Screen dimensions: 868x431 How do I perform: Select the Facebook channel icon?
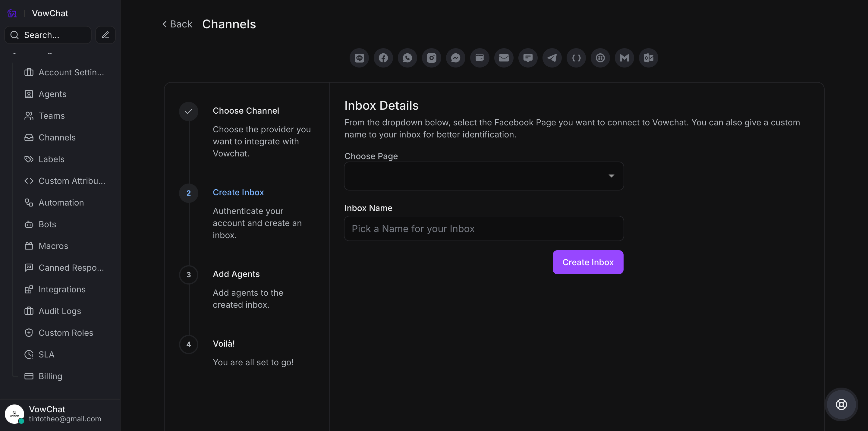click(383, 58)
